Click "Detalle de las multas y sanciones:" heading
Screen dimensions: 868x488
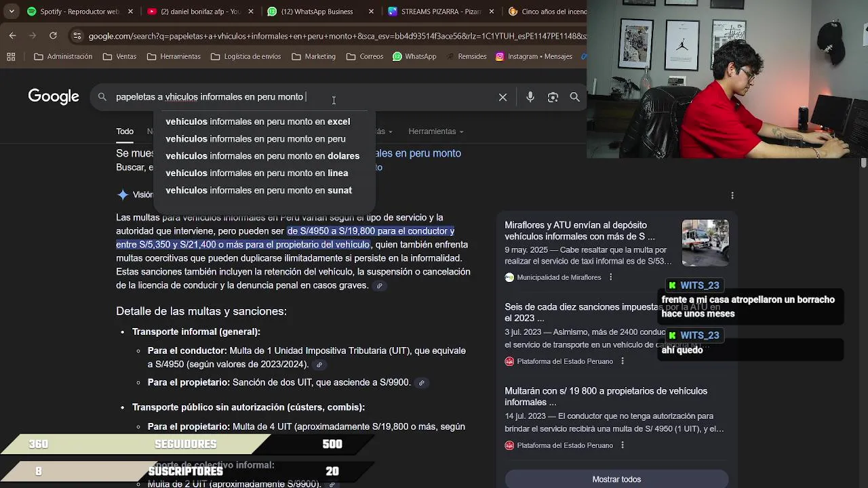(201, 312)
